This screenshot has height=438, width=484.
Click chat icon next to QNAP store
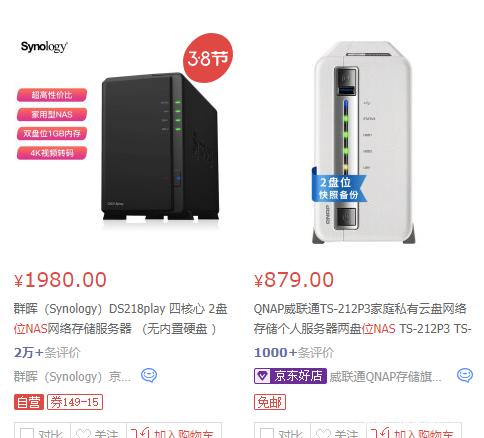(x=465, y=376)
